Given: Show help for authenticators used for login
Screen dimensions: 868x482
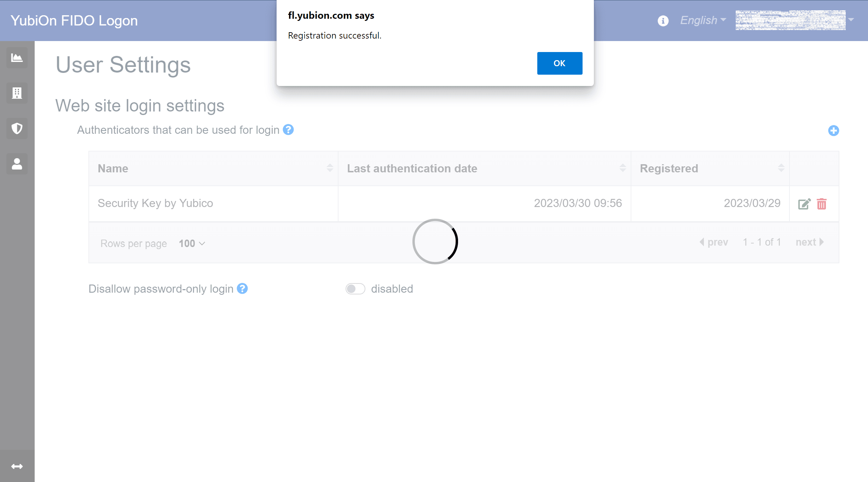Looking at the screenshot, I should coord(288,130).
